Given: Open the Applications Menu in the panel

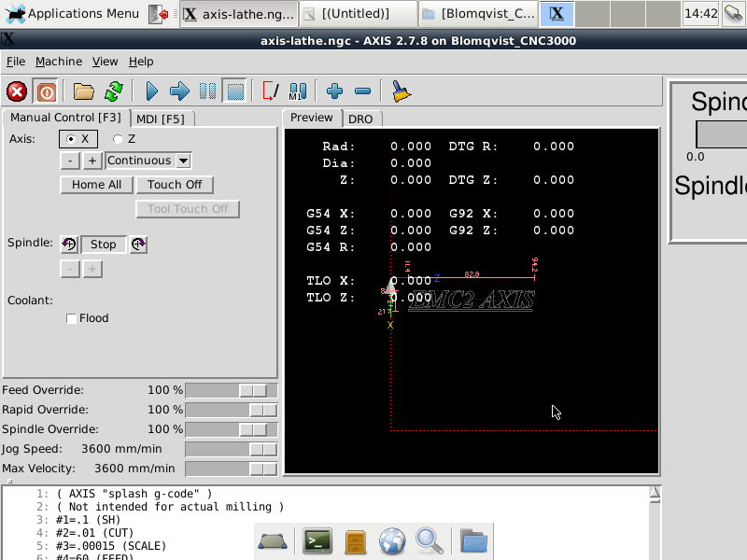Looking at the screenshot, I should pyautogui.click(x=73, y=14).
